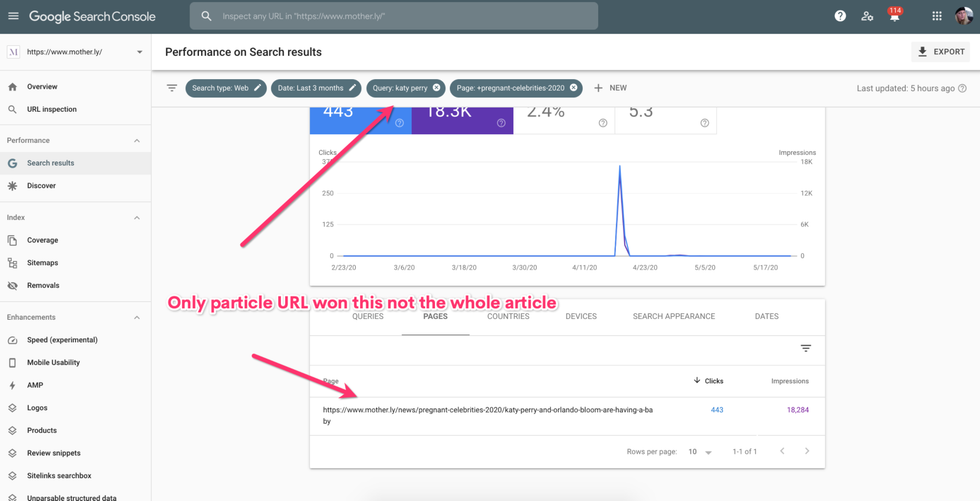Remove the pregnant-celebrities-2020 page filter
Viewport: 980px width, 501px height.
[x=574, y=88]
